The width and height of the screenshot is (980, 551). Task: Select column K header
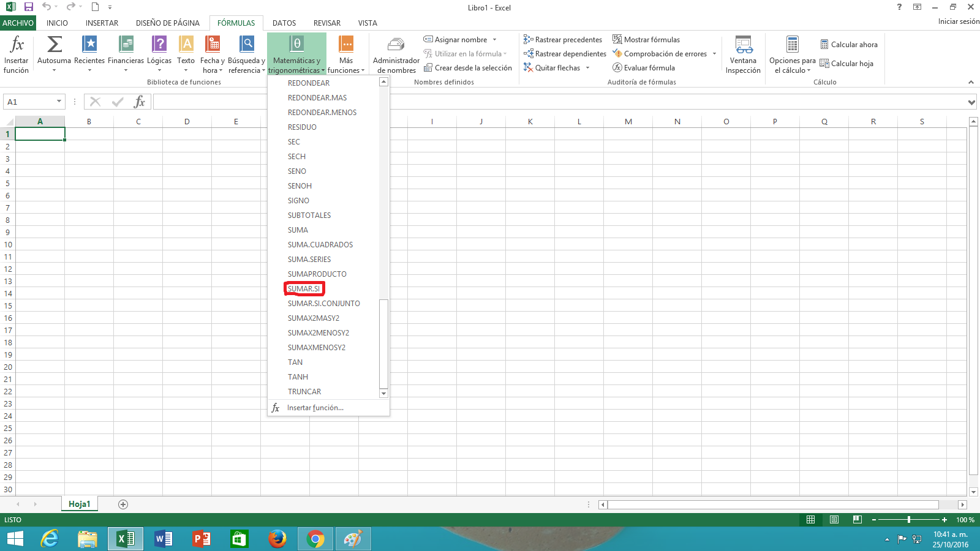pyautogui.click(x=530, y=121)
